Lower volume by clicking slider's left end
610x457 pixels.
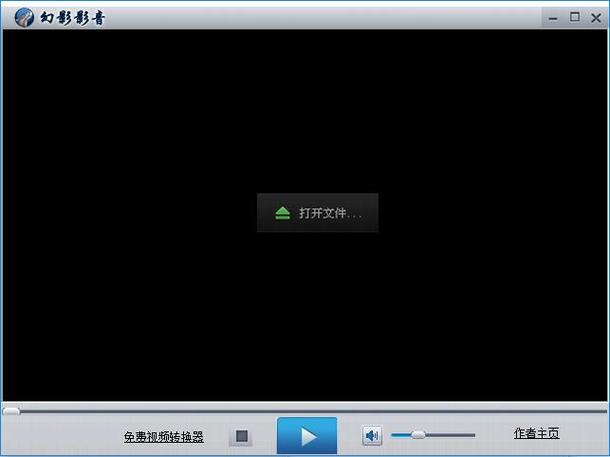coord(395,434)
